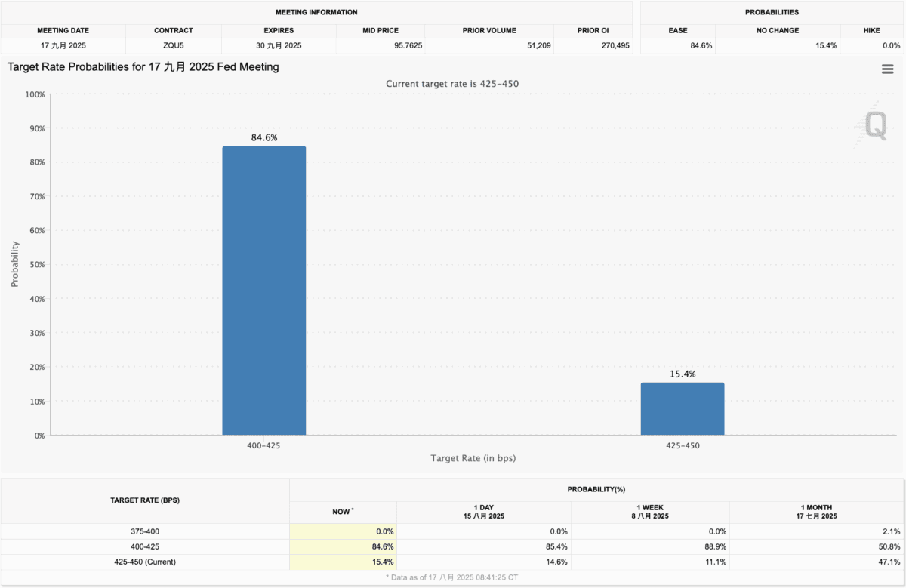
Task: Click the 400-425 row label in table
Action: click(145, 546)
